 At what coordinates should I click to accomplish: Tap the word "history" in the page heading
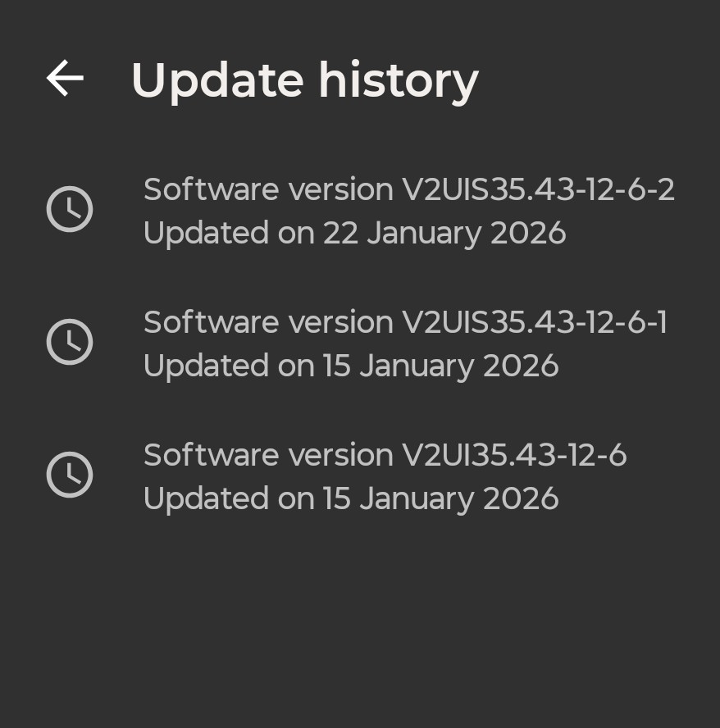pos(398,80)
